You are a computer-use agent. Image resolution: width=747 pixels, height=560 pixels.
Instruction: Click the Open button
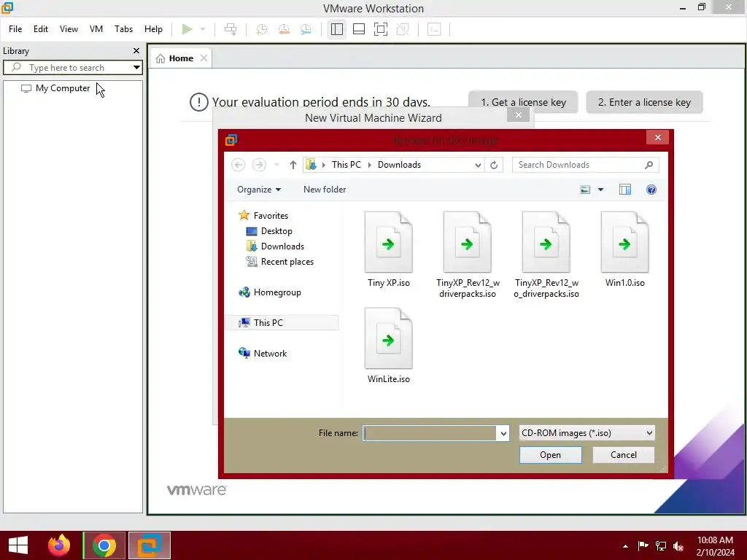tap(550, 455)
